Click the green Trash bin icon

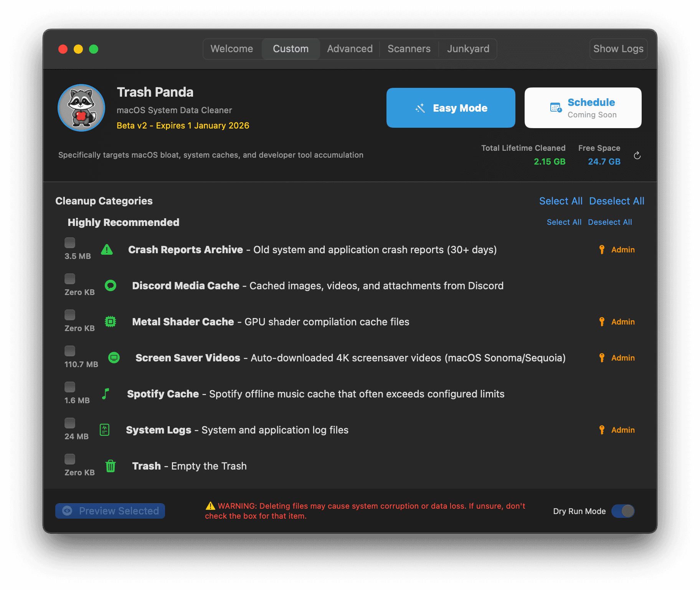(x=111, y=466)
